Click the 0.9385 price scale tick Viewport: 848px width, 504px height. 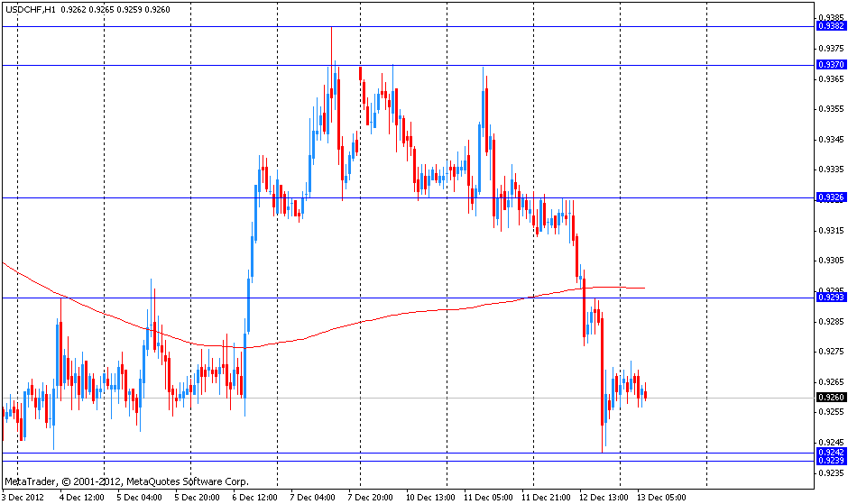[832, 17]
